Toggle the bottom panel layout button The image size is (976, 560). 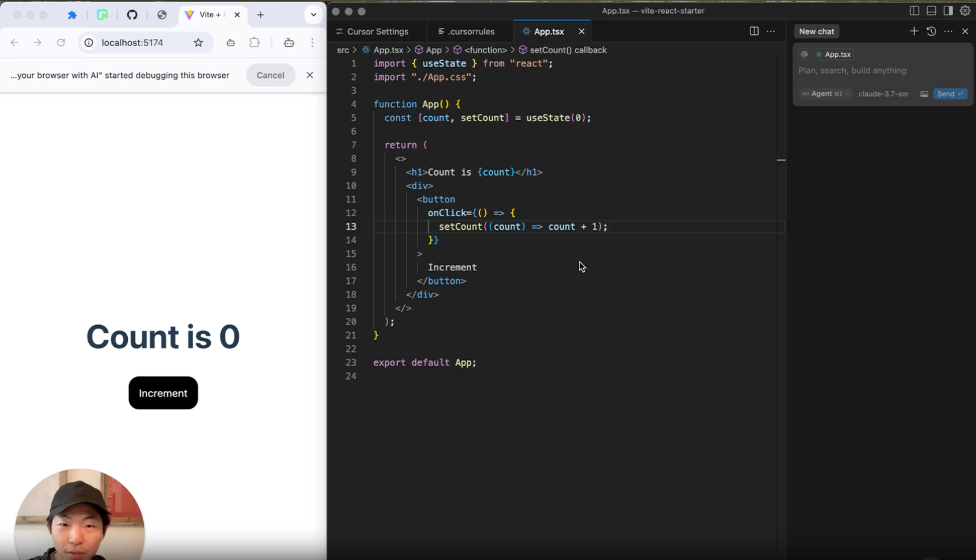[x=931, y=11]
